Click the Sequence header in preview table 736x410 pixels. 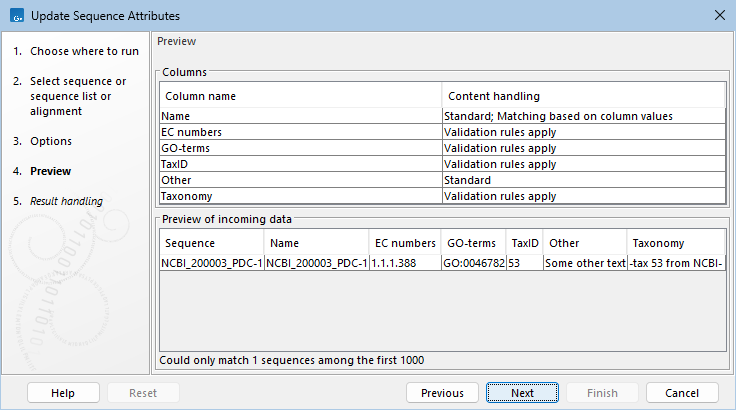[x=212, y=243]
